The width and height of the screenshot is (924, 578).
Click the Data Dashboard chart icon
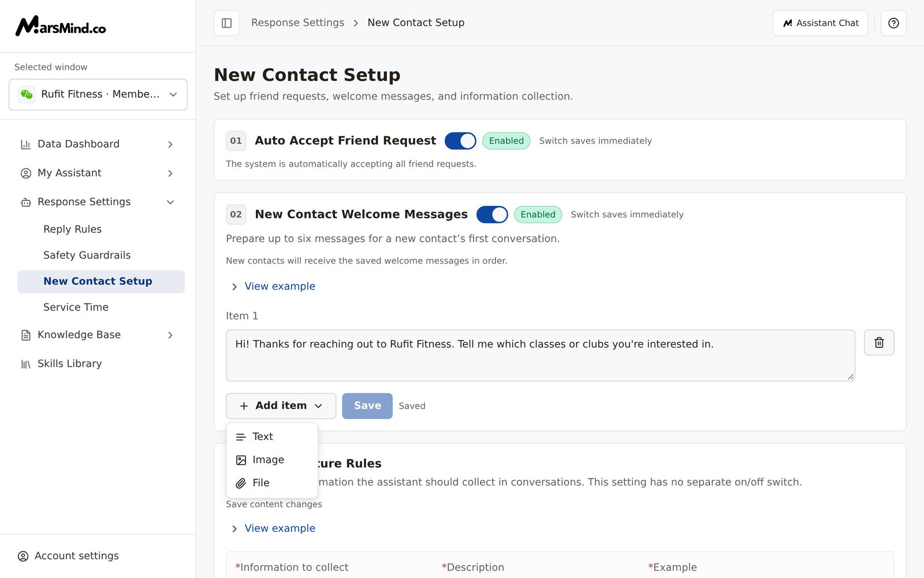click(26, 144)
